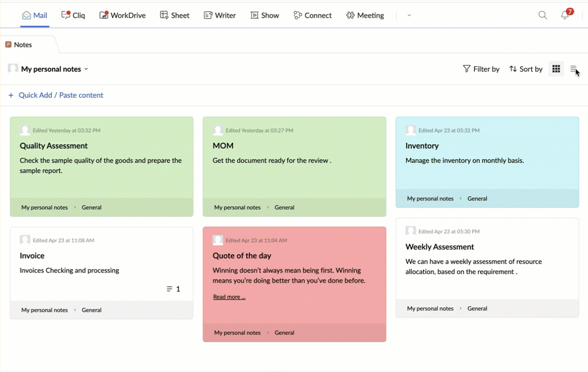Switch to list view layout
The height and width of the screenshot is (372, 588).
click(573, 69)
